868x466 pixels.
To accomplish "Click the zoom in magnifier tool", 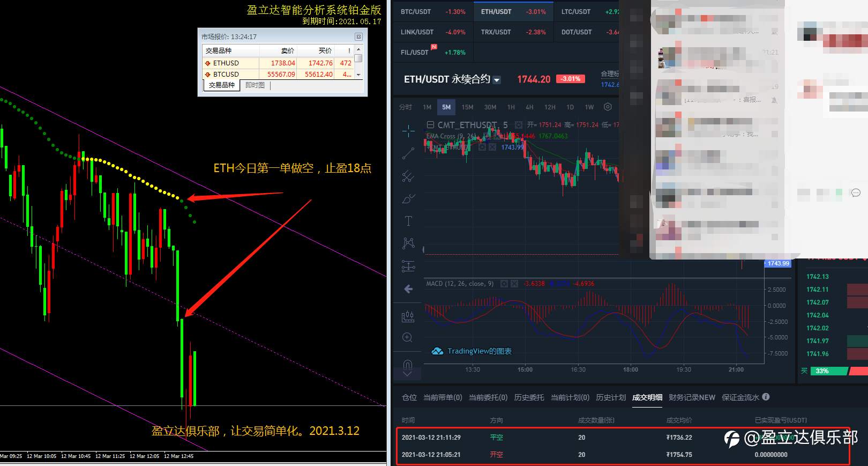I will (x=407, y=337).
